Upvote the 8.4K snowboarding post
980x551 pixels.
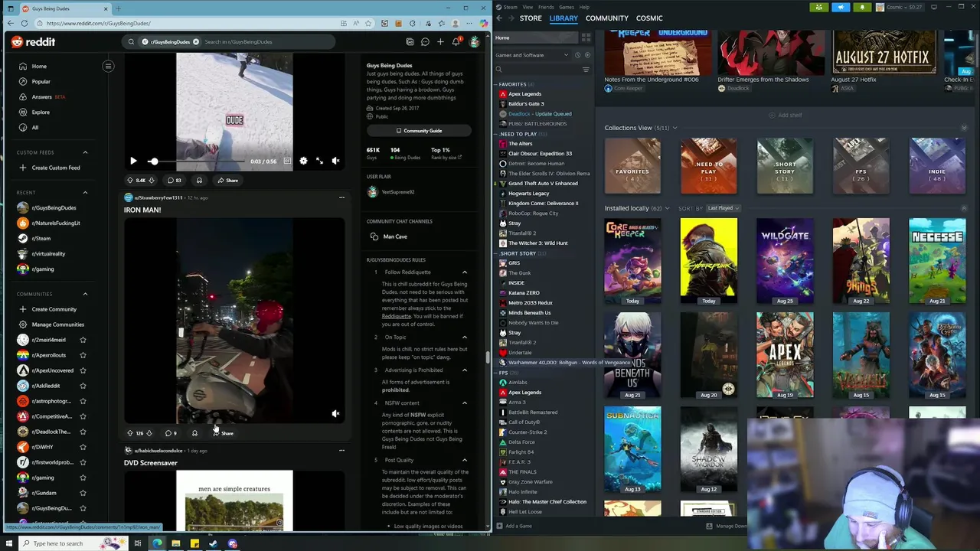point(129,181)
